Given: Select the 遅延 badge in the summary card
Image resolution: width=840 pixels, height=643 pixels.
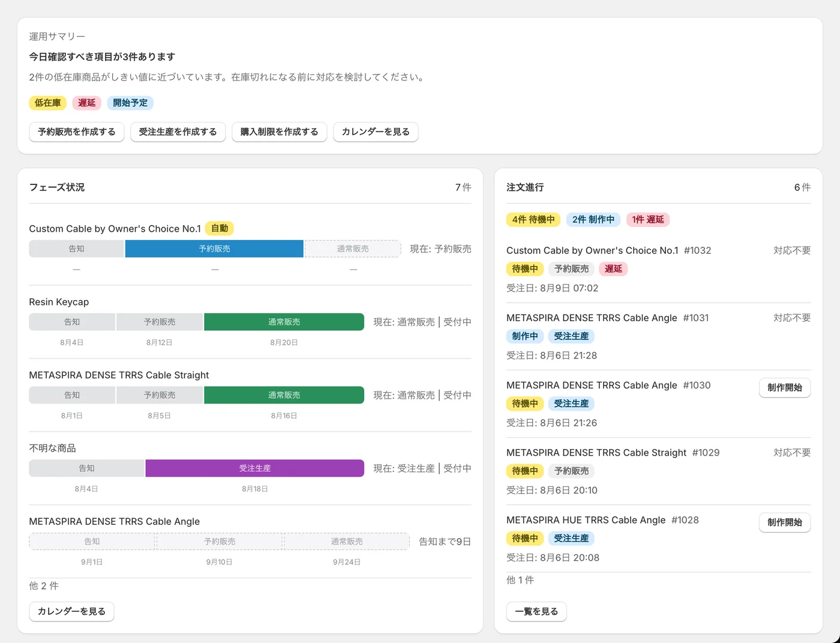Looking at the screenshot, I should click(x=87, y=103).
